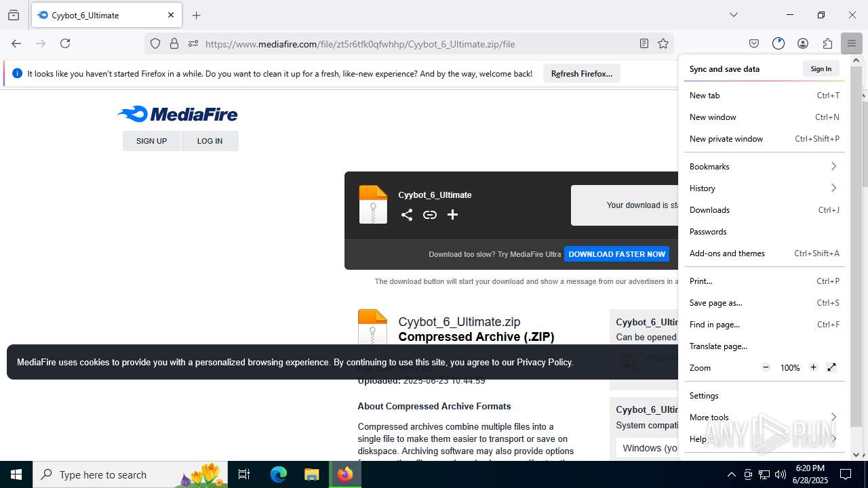Image resolution: width=868 pixels, height=488 pixels.
Task: Enter full screen mode from Zoom row
Action: [x=832, y=367]
